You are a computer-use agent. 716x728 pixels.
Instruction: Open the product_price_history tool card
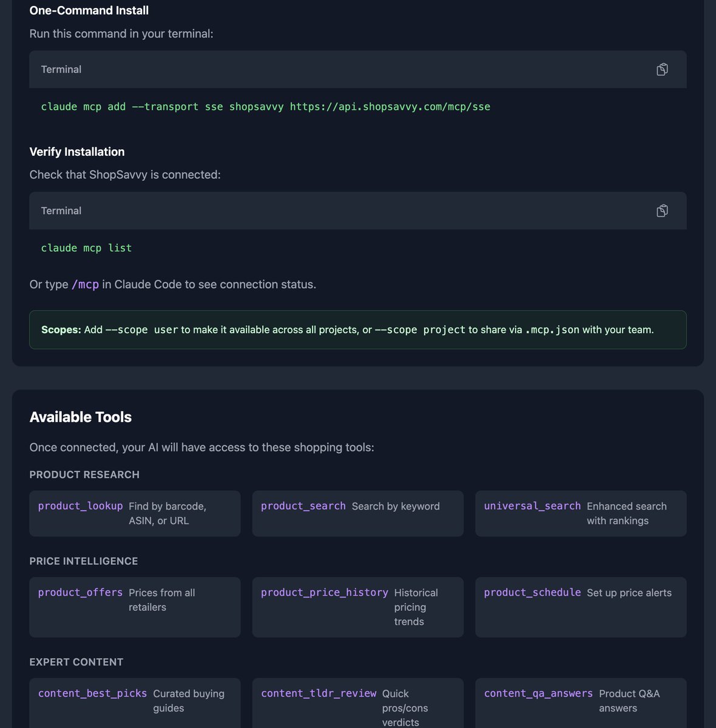click(358, 607)
